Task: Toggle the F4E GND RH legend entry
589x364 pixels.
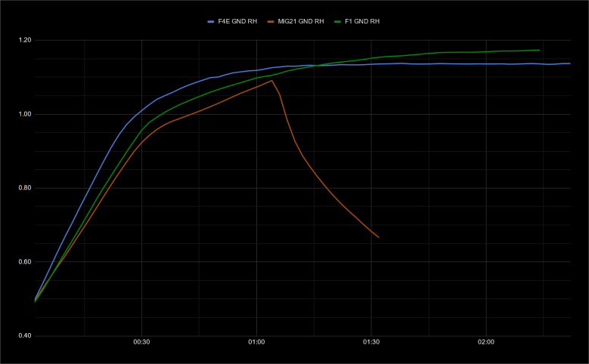Action: 237,21
